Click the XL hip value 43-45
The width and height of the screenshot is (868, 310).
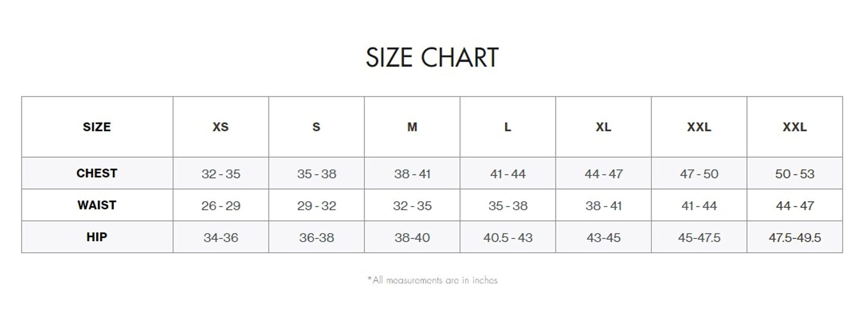(x=603, y=238)
